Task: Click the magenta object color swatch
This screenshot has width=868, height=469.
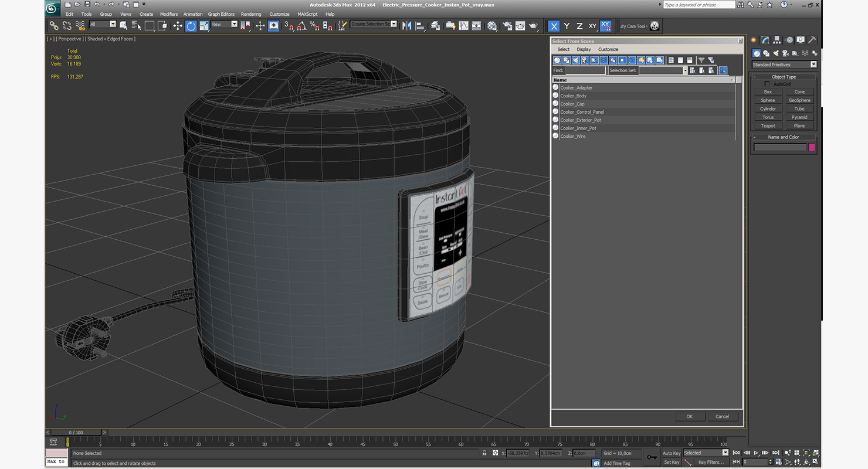Action: [x=812, y=147]
